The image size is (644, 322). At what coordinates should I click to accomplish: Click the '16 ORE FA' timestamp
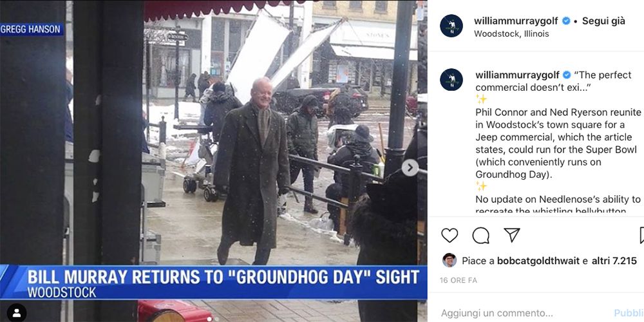click(459, 281)
